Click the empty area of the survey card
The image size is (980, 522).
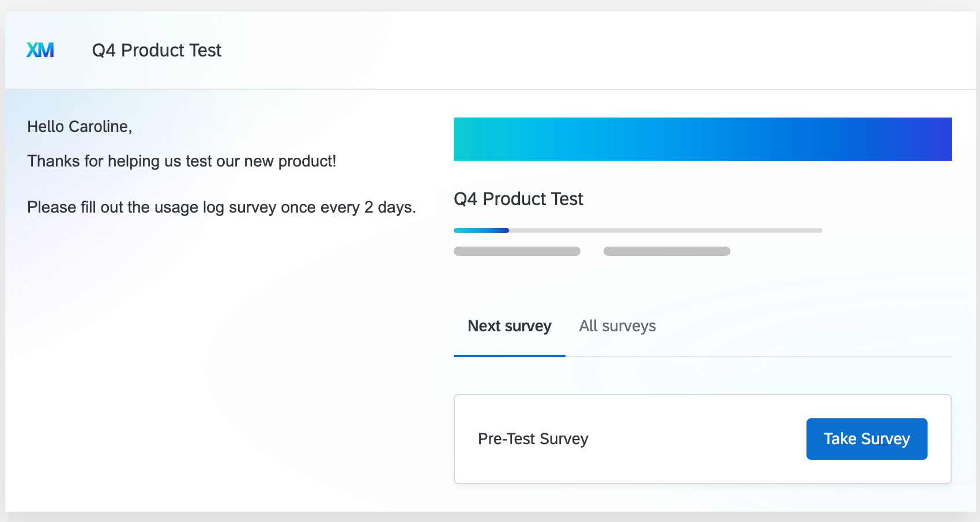[x=692, y=403]
